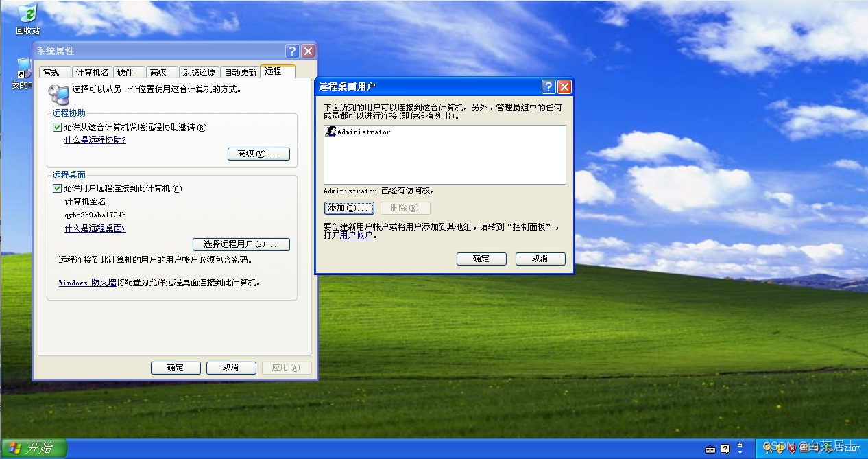Screen dimensions: 868x459
Task: Open the language bar options arrow
Action: click(x=740, y=452)
